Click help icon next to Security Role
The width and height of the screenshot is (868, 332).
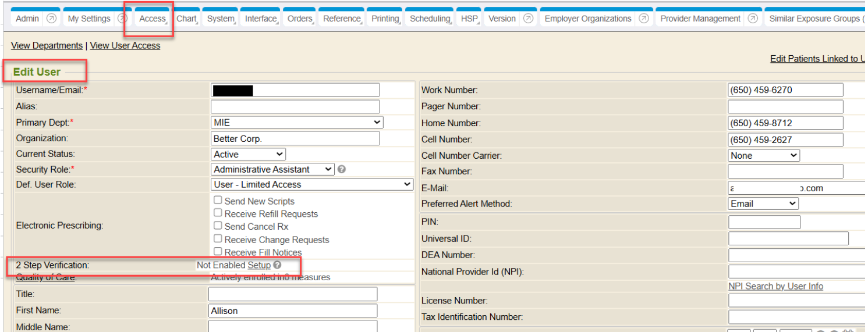[x=342, y=169]
